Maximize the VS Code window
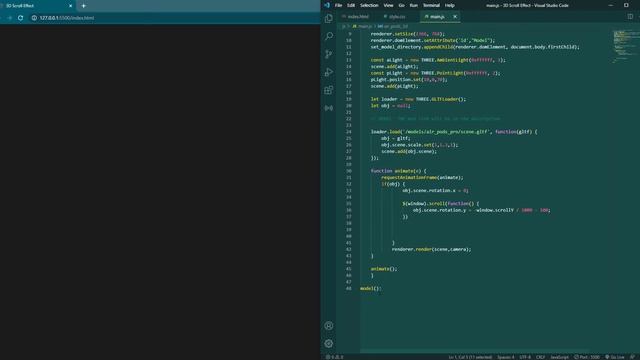The image size is (640, 360). tap(626, 5)
